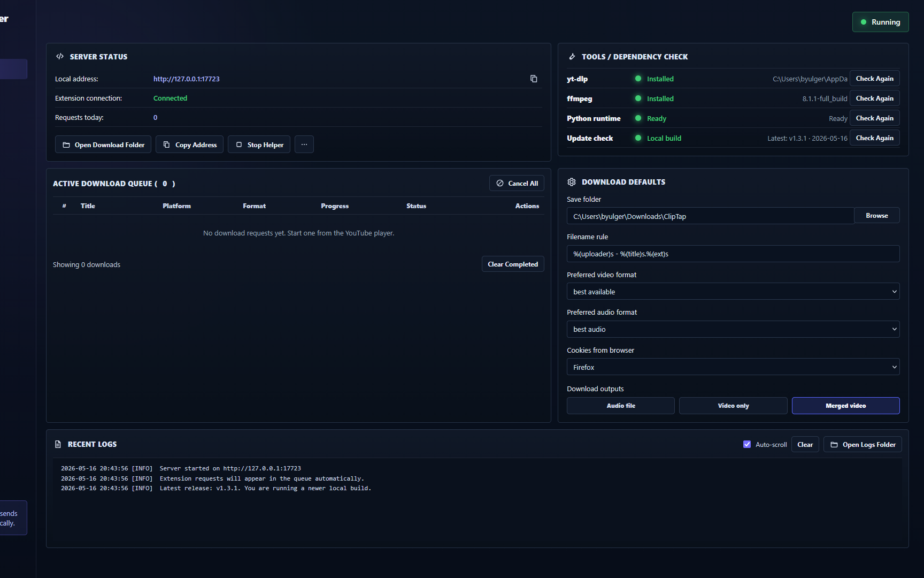Click the highlighted sidebar navigation item
924x578 pixels.
pos(13,69)
